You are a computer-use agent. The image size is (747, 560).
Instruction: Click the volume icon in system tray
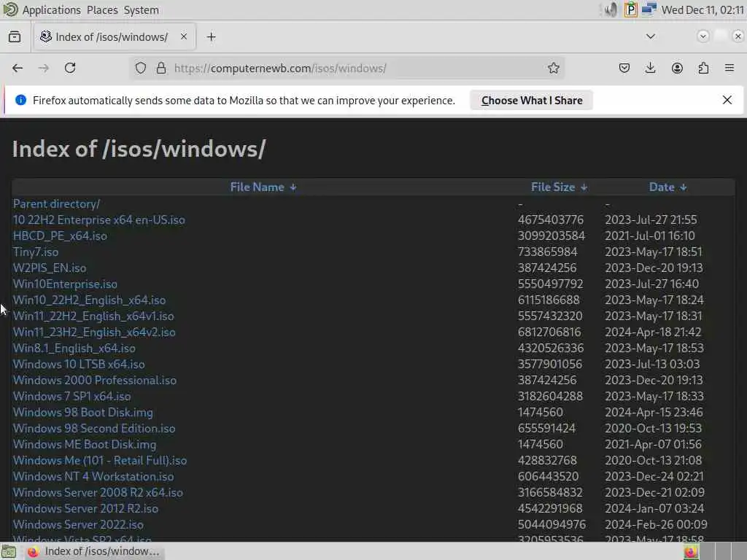tap(611, 9)
